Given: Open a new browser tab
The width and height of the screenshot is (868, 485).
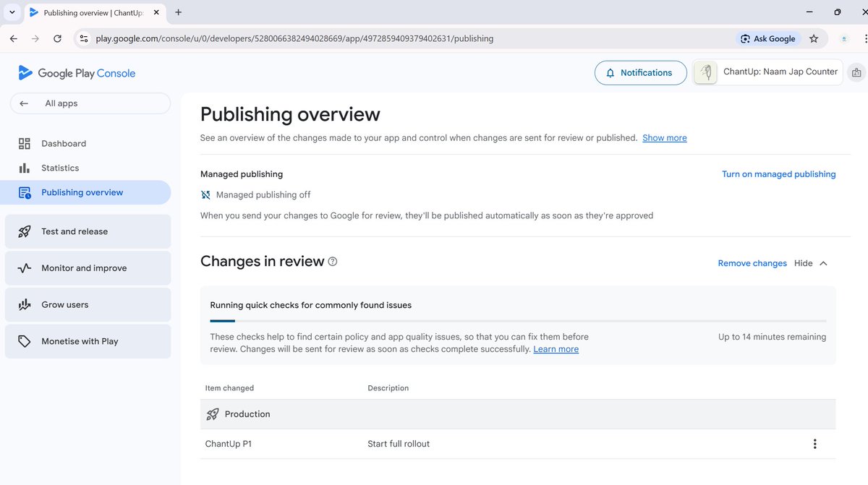Looking at the screenshot, I should 179,12.
